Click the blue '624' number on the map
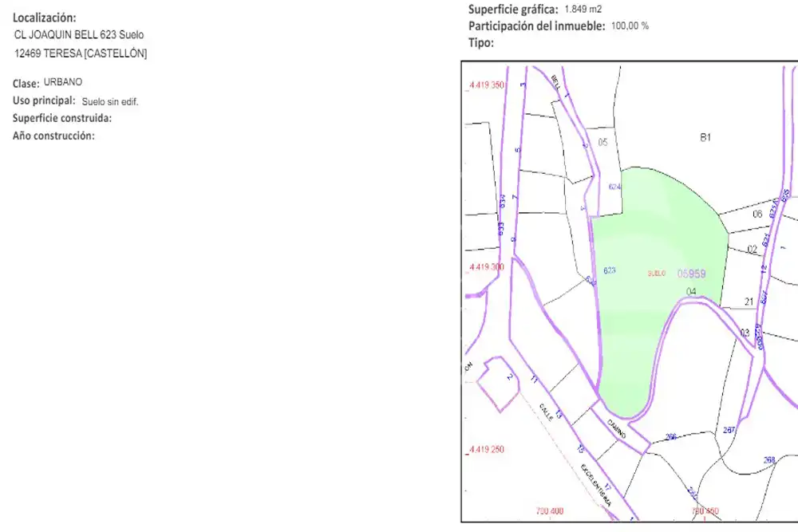 pyautogui.click(x=614, y=187)
